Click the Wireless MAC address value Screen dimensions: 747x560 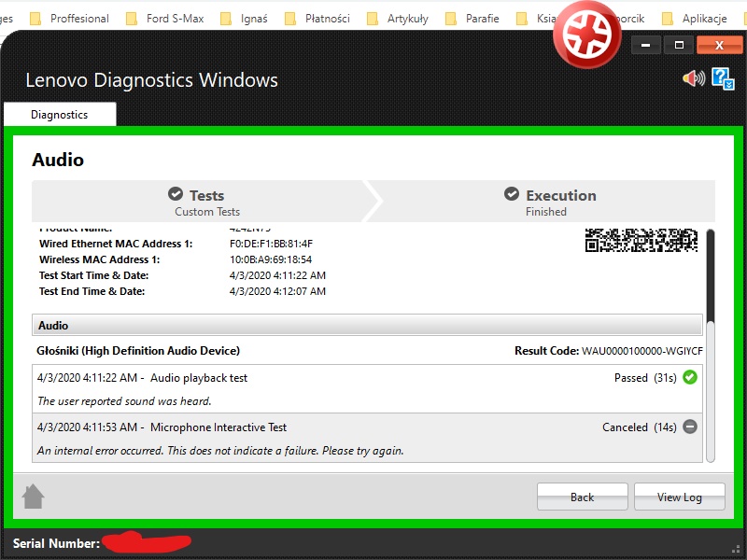click(x=271, y=259)
